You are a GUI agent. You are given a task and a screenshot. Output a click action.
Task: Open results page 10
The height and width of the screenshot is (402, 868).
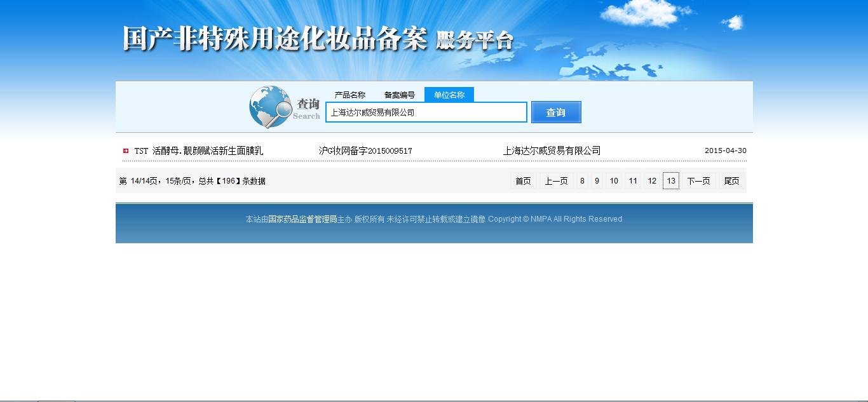[614, 181]
